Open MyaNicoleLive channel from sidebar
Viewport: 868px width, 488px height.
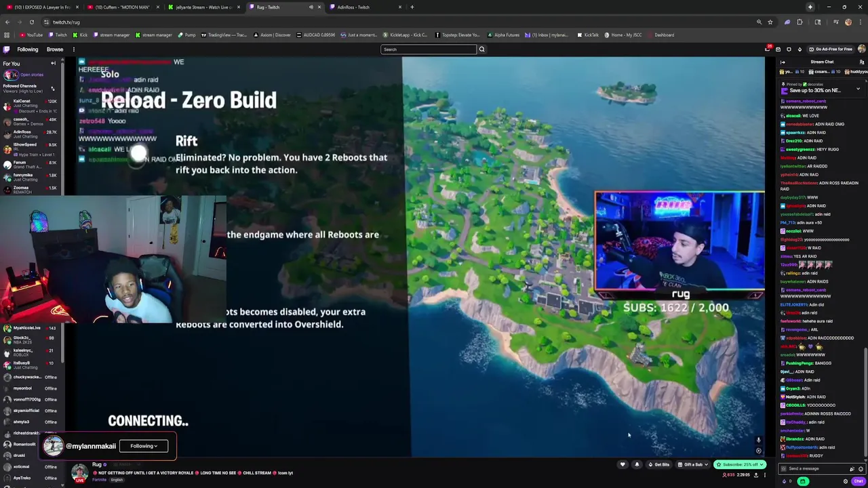(x=31, y=328)
